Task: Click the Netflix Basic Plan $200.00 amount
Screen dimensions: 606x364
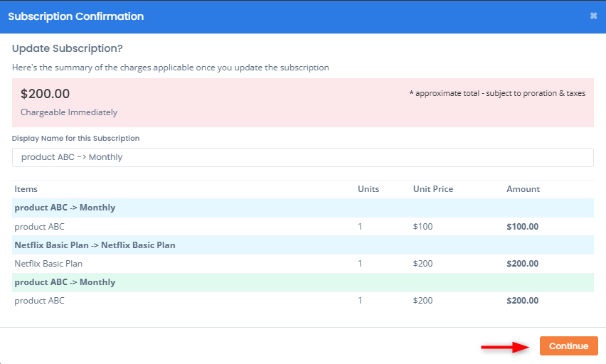Action: click(522, 264)
